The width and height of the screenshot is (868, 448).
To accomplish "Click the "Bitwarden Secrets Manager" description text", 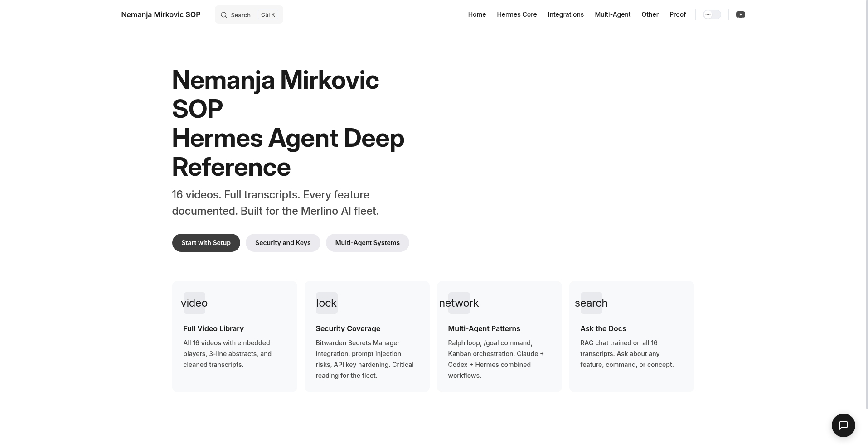I will (365, 359).
